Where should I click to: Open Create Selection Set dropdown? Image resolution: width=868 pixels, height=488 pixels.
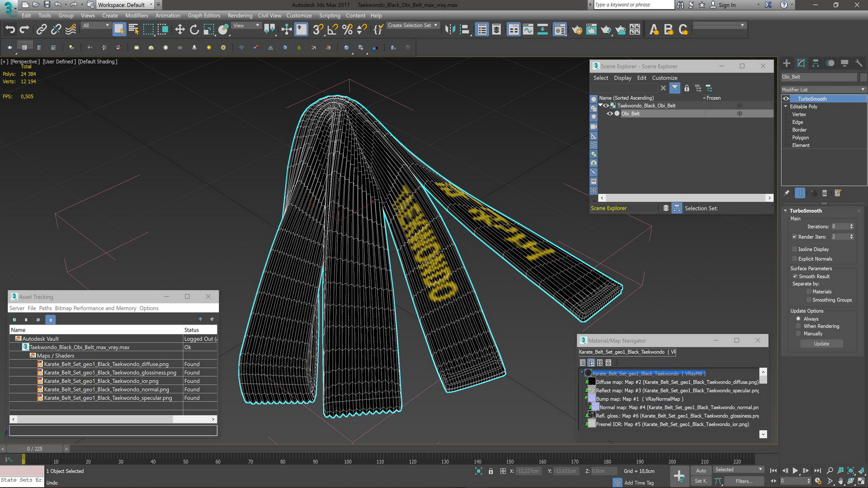(x=412, y=25)
